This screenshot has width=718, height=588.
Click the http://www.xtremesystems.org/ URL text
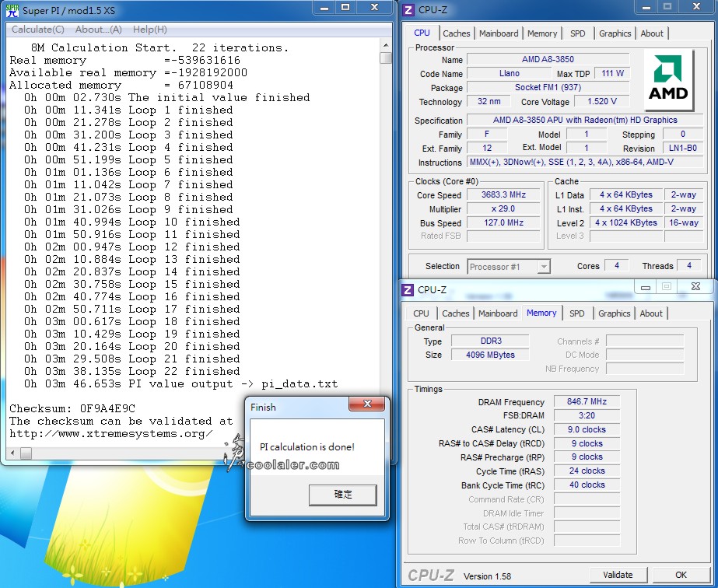tap(110, 434)
